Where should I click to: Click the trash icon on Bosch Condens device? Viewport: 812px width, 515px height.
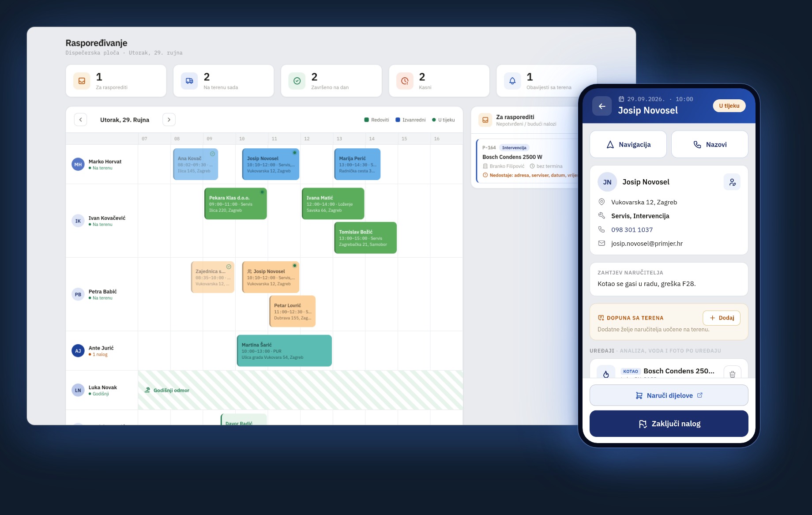tap(732, 374)
